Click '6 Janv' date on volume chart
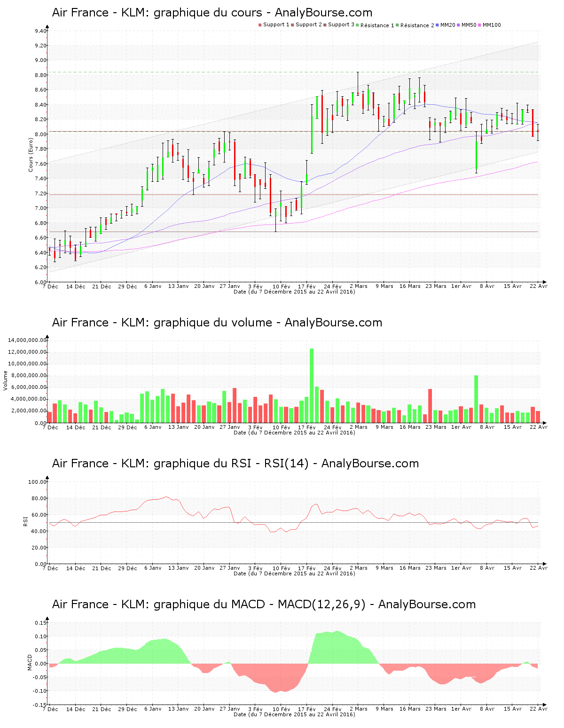This screenshot has height=728, width=564. (x=153, y=427)
